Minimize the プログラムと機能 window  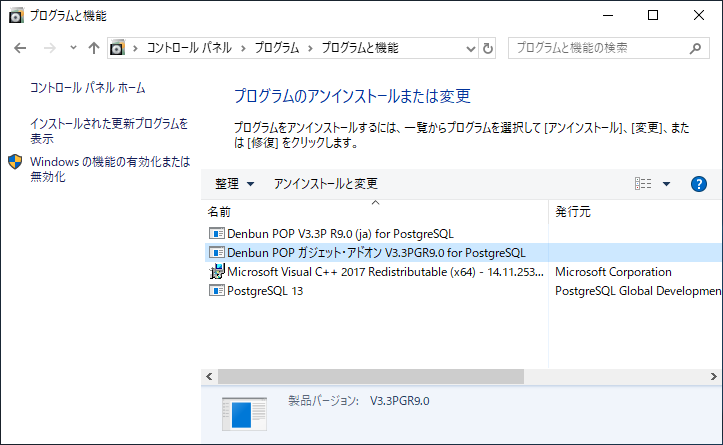(x=608, y=15)
